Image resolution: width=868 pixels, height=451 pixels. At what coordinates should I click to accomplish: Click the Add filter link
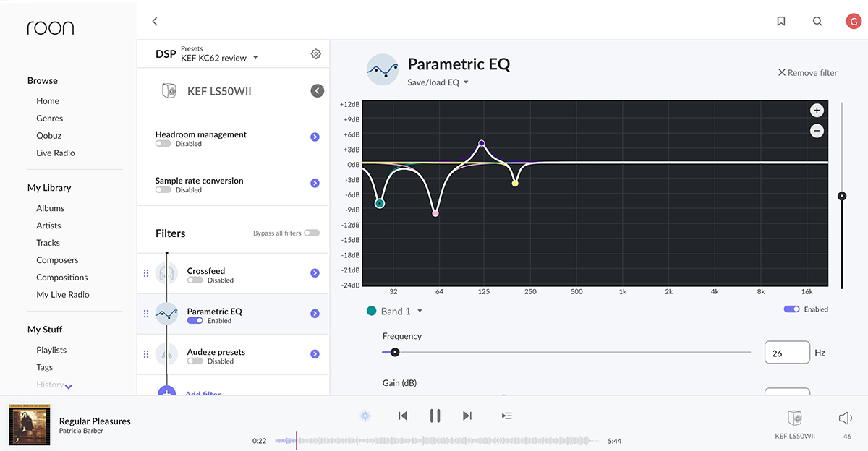[203, 393]
